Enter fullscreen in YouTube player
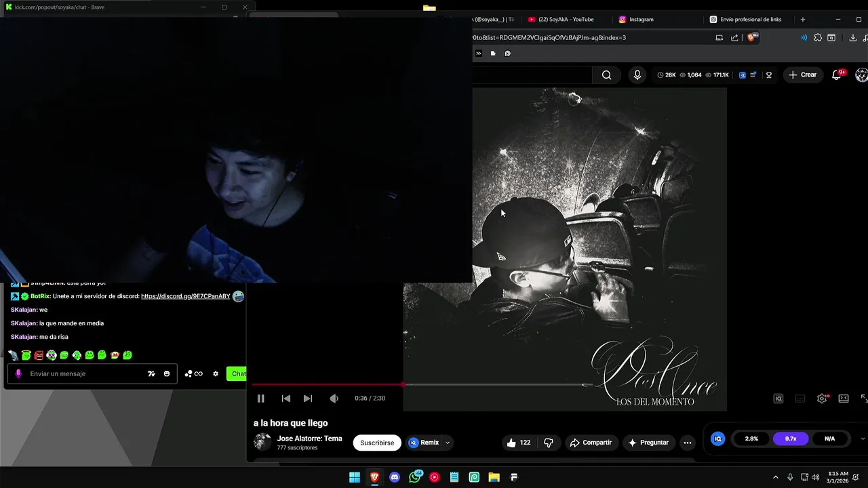Image resolution: width=868 pixels, height=488 pixels. (865, 399)
